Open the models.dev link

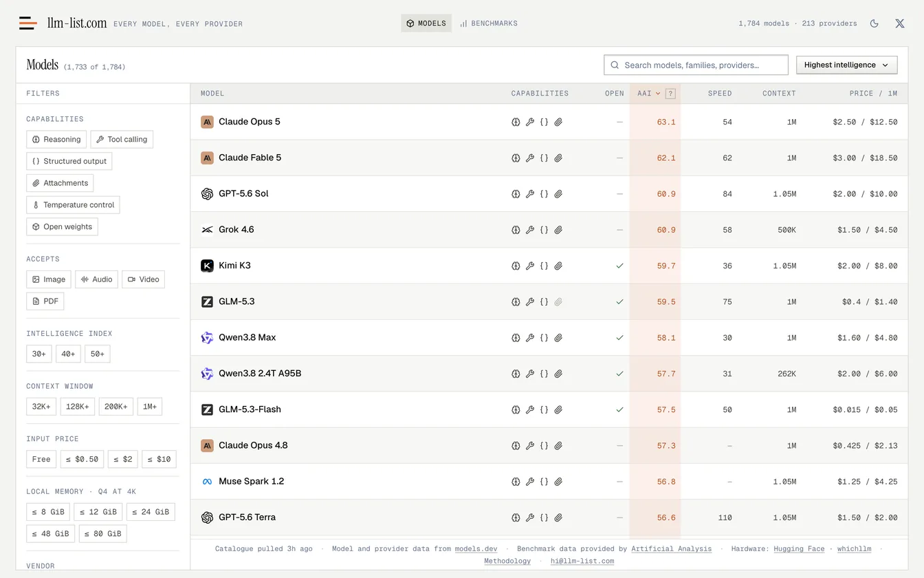point(476,549)
